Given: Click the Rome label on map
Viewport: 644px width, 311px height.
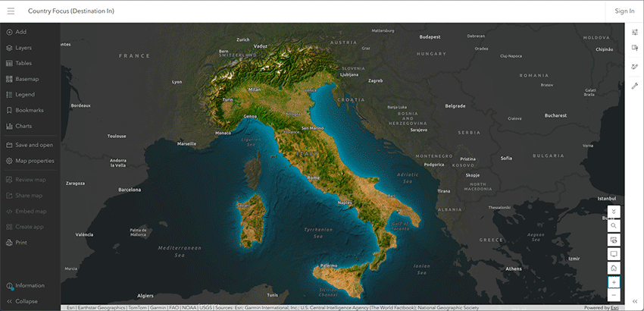Looking at the screenshot, I should click(x=314, y=177).
